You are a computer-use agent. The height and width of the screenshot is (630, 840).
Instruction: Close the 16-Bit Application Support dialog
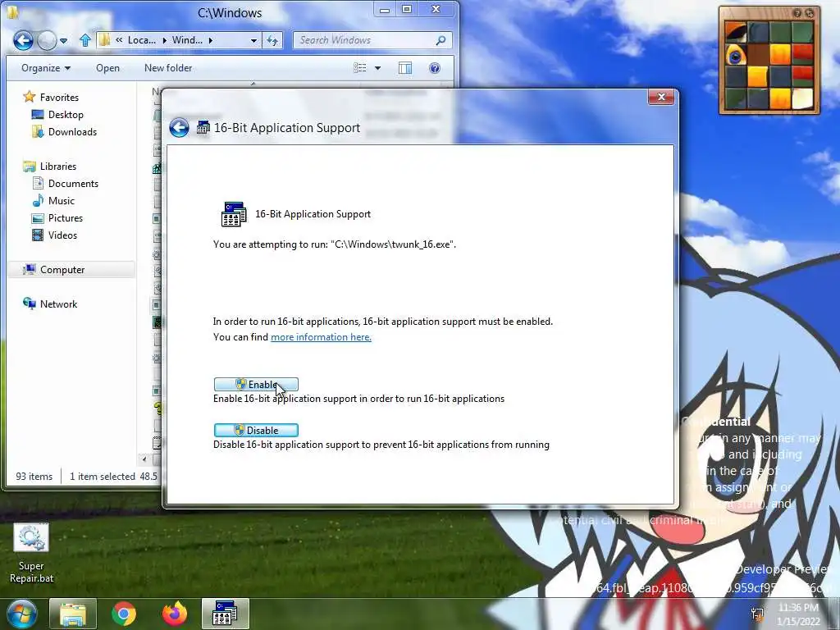tap(661, 97)
